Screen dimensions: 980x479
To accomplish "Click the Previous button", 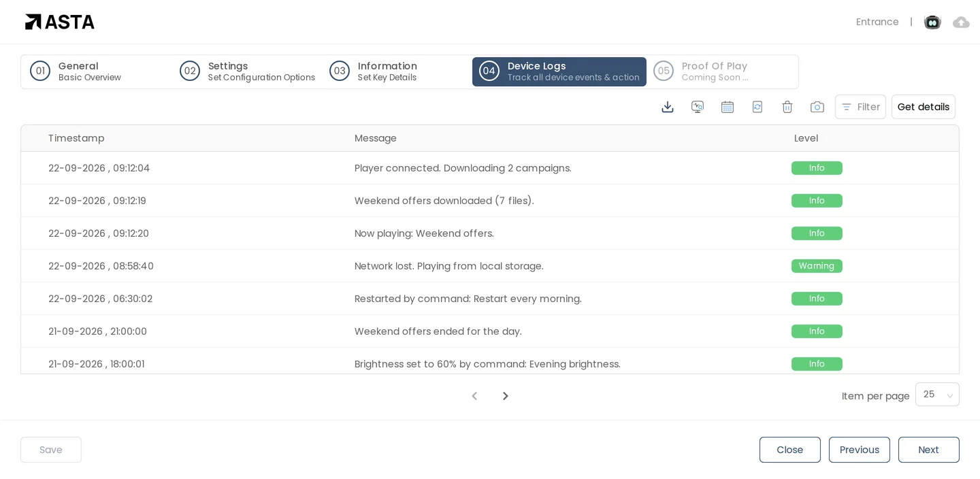I will coord(859,450).
